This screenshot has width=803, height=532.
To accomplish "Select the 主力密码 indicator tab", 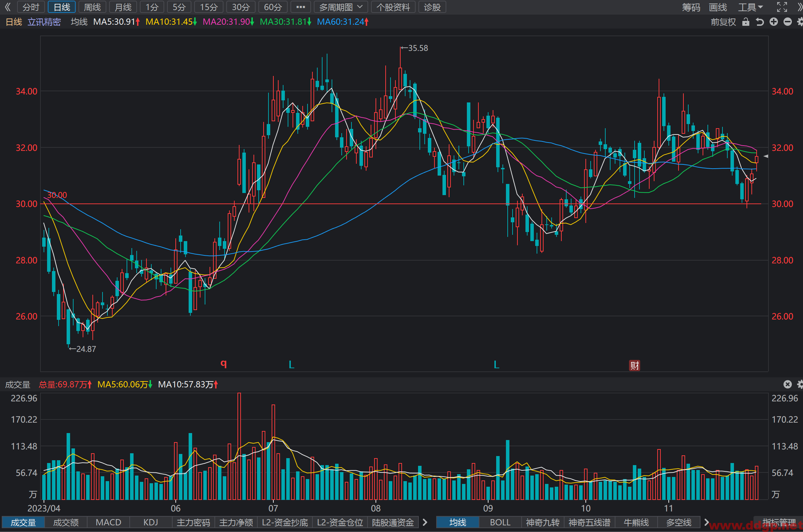I will coord(194,522).
